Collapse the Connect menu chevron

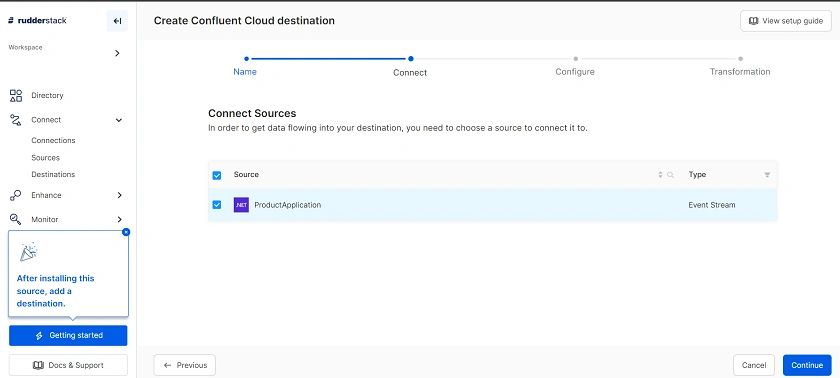coord(119,120)
